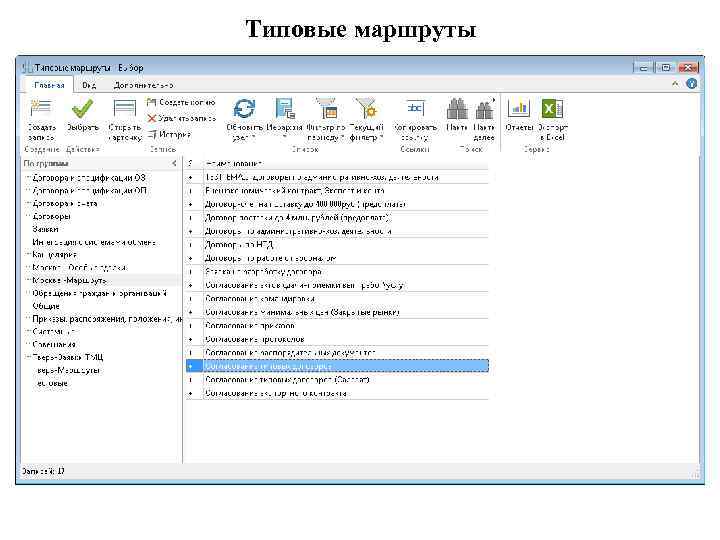Screen dimensions: 720x540
Task: Click the green Выбрать checkmark
Action: pyautogui.click(x=83, y=109)
